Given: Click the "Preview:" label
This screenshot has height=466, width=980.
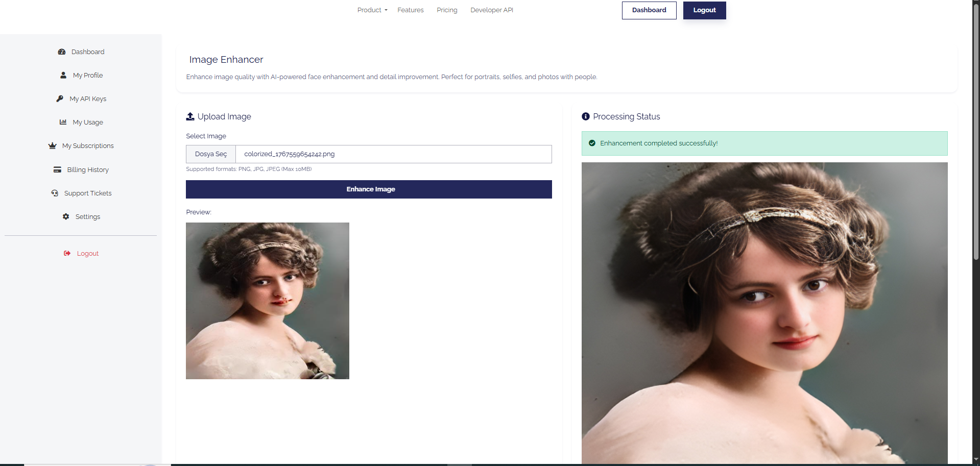Looking at the screenshot, I should 199,212.
